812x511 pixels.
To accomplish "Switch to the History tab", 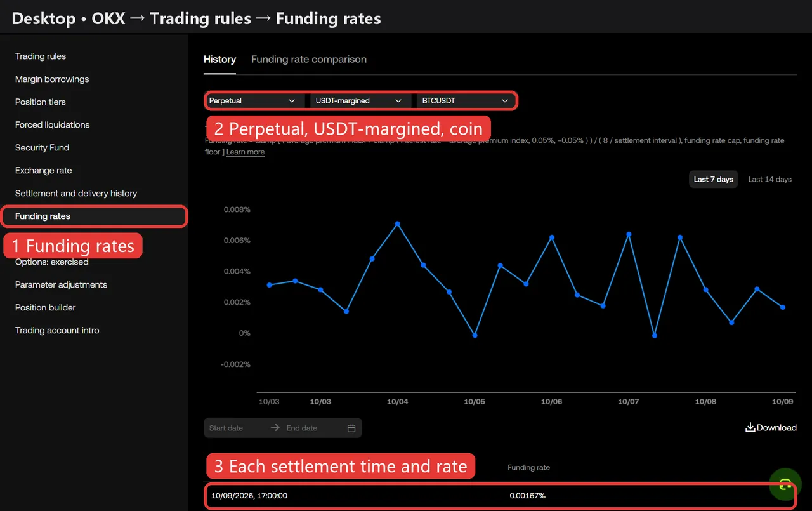I will point(219,59).
